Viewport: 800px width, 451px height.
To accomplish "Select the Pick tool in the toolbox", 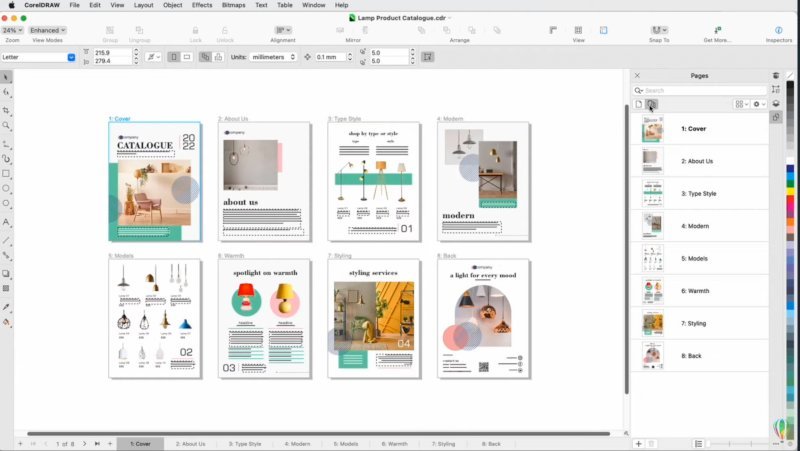I will 6,77.
